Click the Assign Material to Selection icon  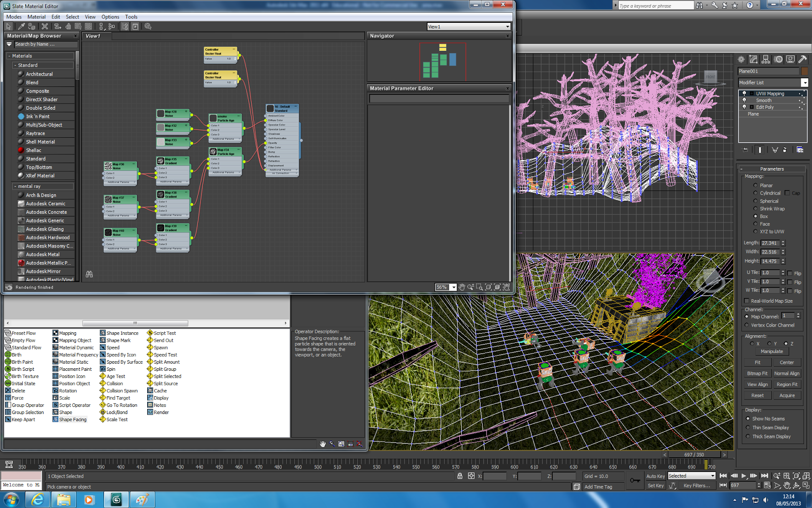[31, 26]
